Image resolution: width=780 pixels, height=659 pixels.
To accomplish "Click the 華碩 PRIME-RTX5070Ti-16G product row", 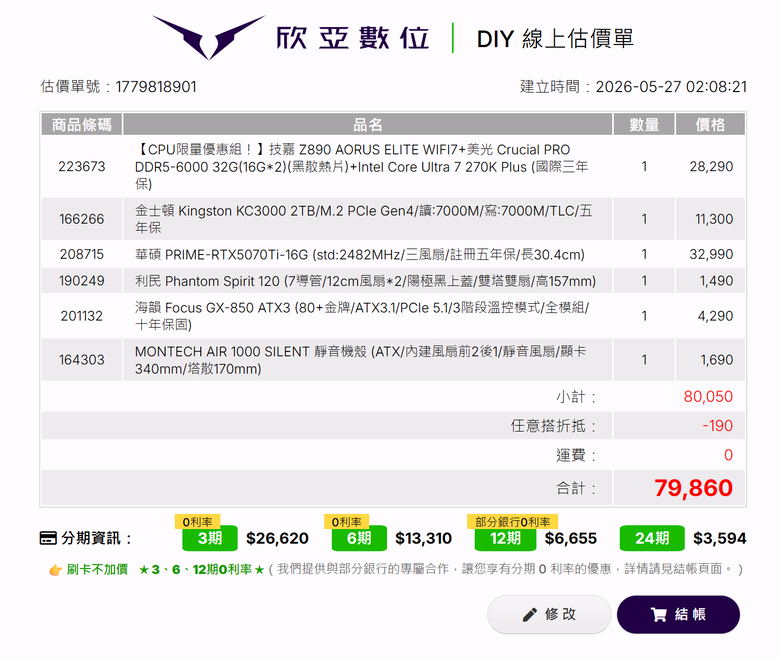I will pyautogui.click(x=393, y=255).
